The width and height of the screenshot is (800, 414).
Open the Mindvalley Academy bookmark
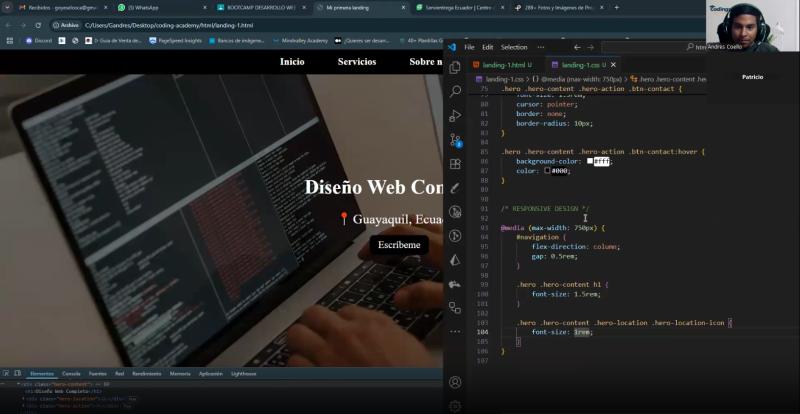[301, 40]
